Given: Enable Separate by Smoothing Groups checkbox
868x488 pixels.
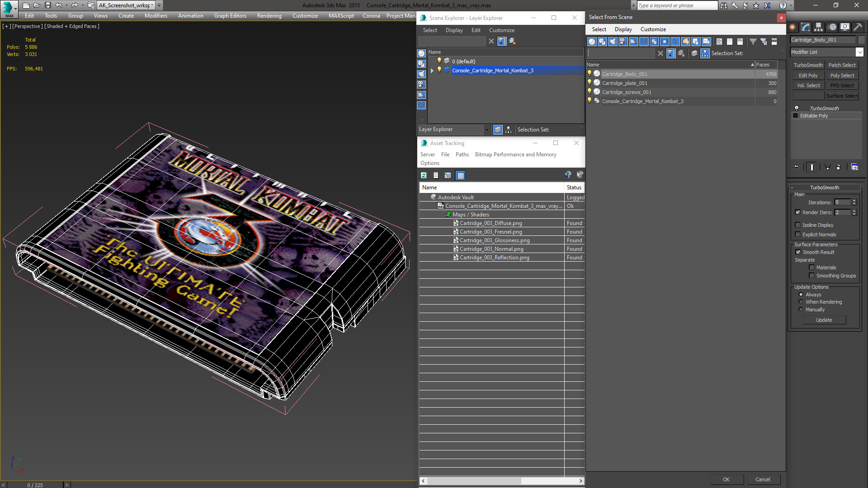Looking at the screenshot, I should click(811, 276).
